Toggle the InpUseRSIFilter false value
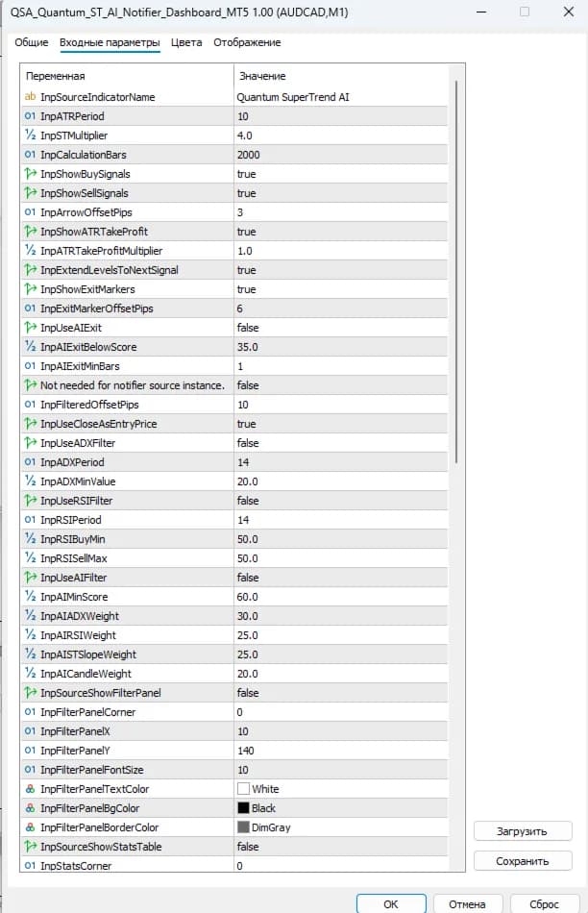Screen dimensions: 588x913 [340, 500]
